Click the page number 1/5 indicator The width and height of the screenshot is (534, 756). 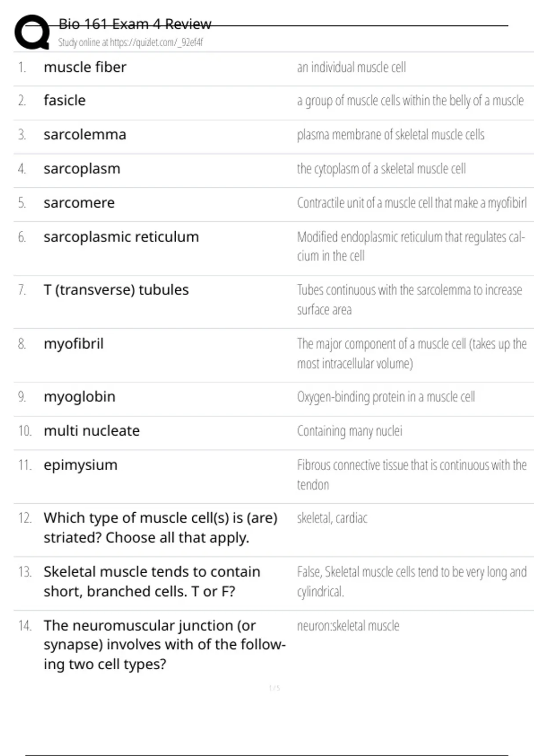click(275, 688)
